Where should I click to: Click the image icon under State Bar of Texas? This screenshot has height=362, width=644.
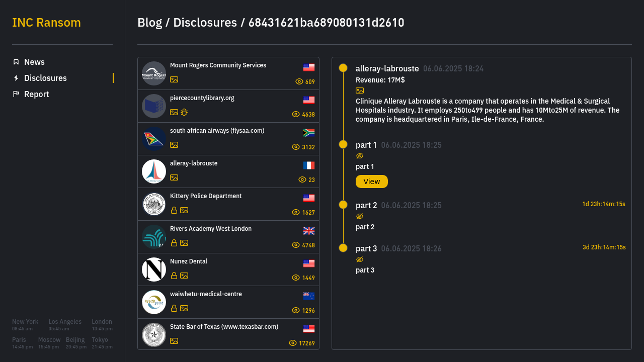pos(174,341)
